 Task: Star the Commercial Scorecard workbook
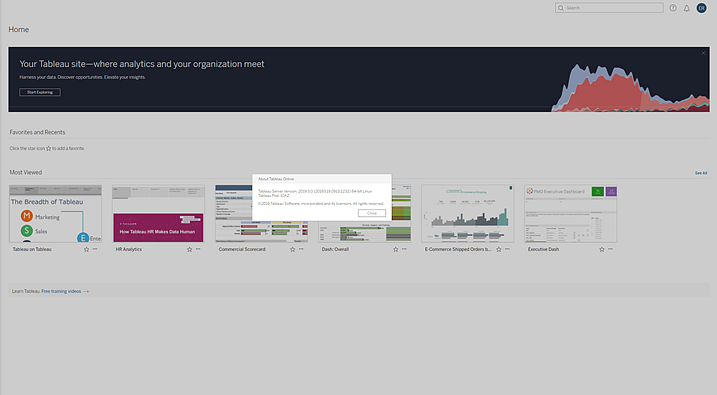(x=293, y=249)
